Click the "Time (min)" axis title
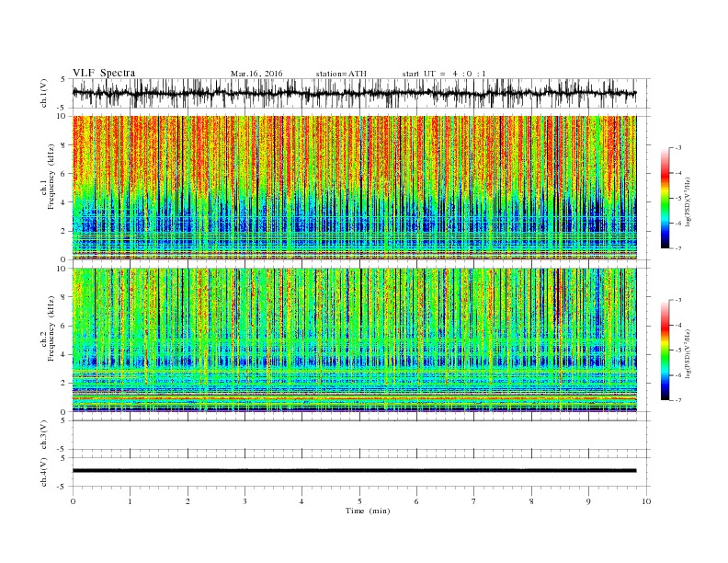This screenshot has width=728, height=563. (368, 511)
